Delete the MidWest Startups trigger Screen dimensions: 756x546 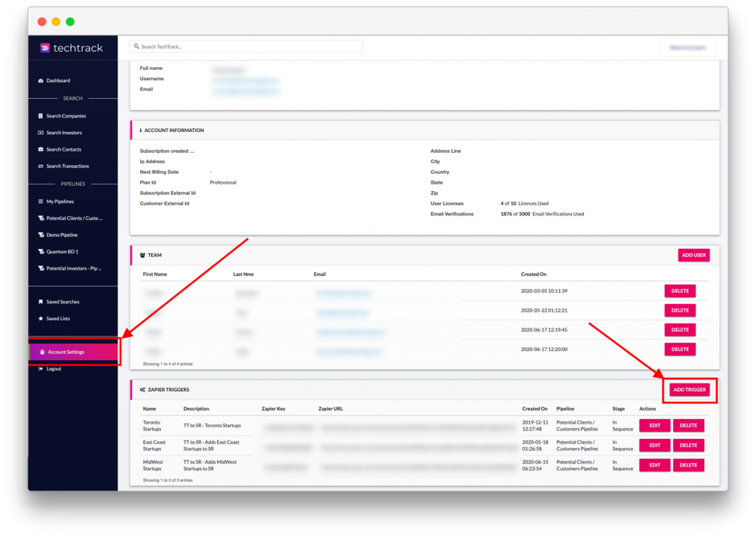pyautogui.click(x=689, y=465)
